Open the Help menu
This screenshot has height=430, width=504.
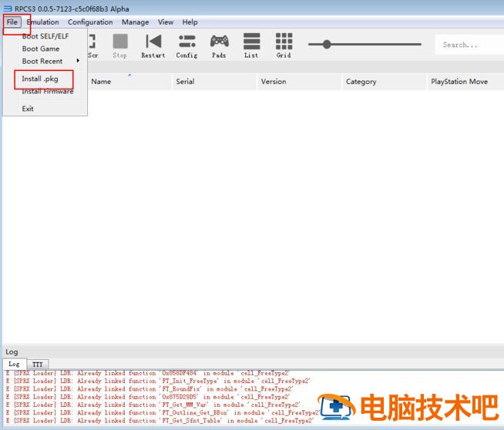click(190, 22)
